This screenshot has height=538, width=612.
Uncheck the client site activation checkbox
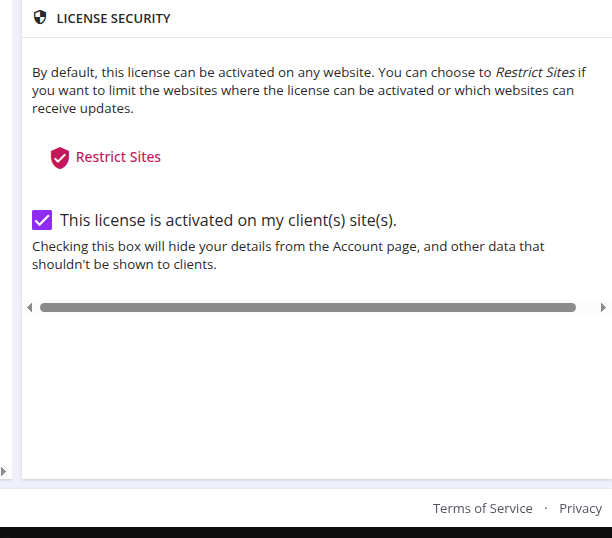tap(42, 220)
